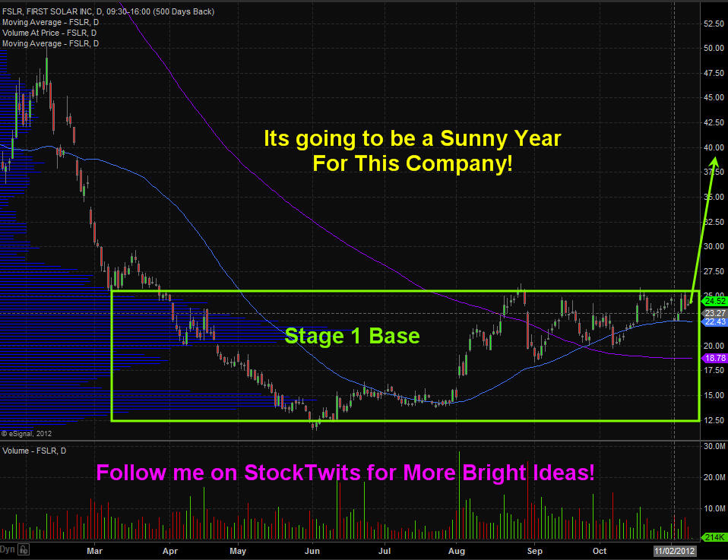The width and height of the screenshot is (728, 560).
Task: Select the Volume At Price - FSLR, D label
Action: (x=49, y=33)
